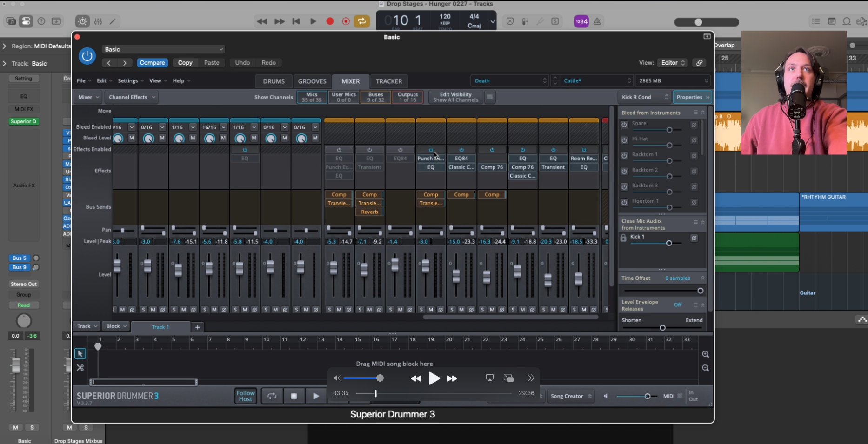Select the scissors cut tool
The width and height of the screenshot is (868, 444).
80,368
